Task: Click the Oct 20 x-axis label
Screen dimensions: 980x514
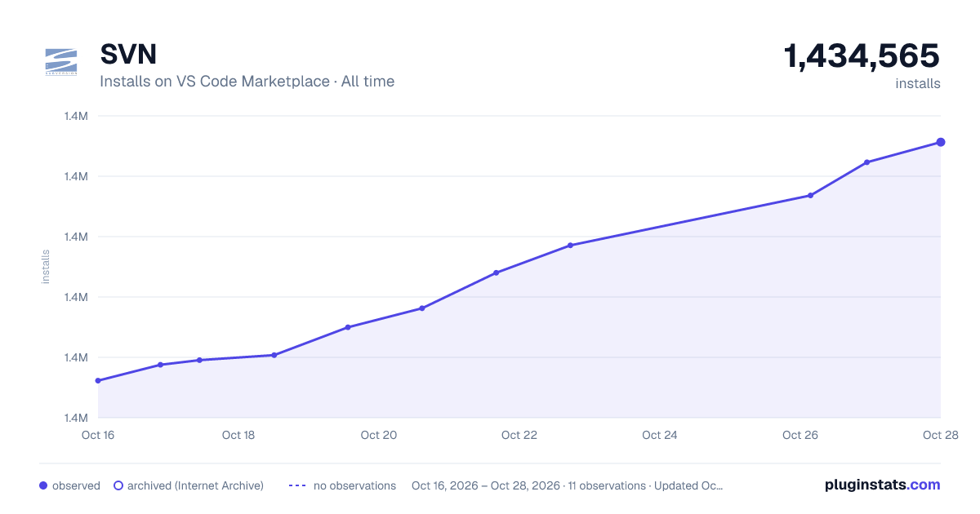Action: 379,435
